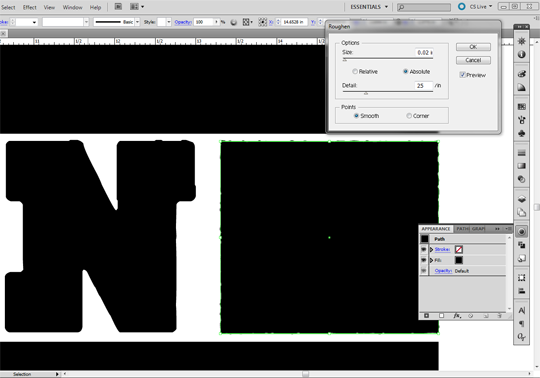Toggle visibility of the Stroke attribute
This screenshot has width=540, height=378.
tap(424, 249)
